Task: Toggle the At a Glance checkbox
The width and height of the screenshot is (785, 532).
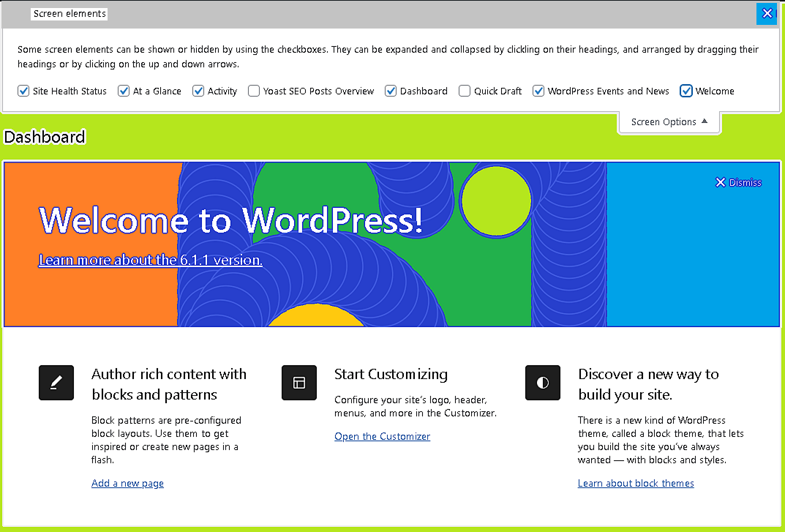Action: (x=123, y=91)
